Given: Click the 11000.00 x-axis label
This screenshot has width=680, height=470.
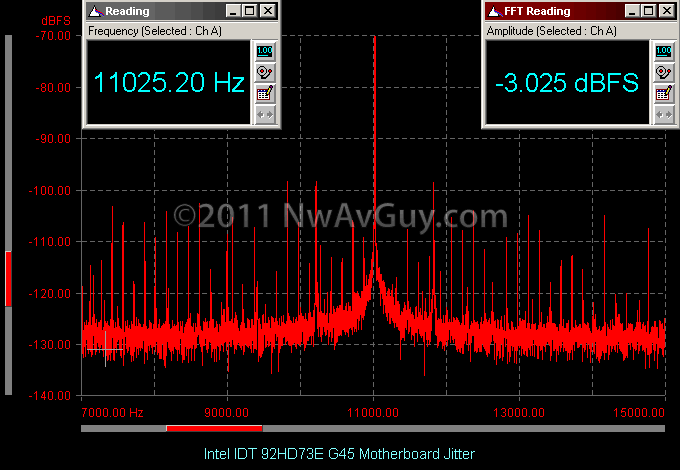Looking at the screenshot, I should pyautogui.click(x=373, y=412).
